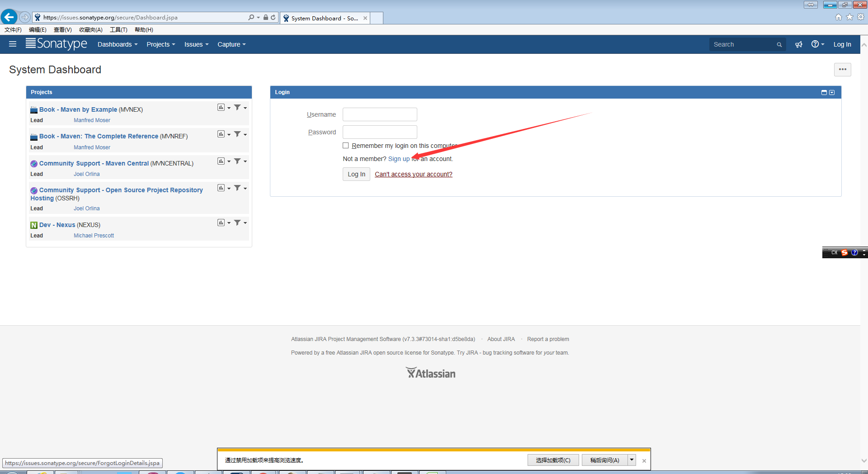Click Report a problem footer link
868x474 pixels.
pyautogui.click(x=548, y=339)
